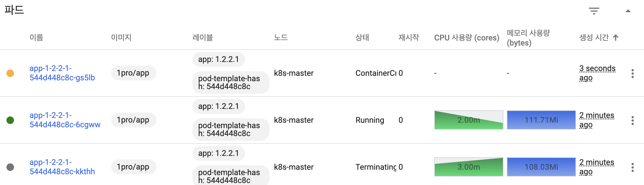Click the 메모리 사용량 (bytes) header
Screen dimensions: 644x185
click(528, 38)
